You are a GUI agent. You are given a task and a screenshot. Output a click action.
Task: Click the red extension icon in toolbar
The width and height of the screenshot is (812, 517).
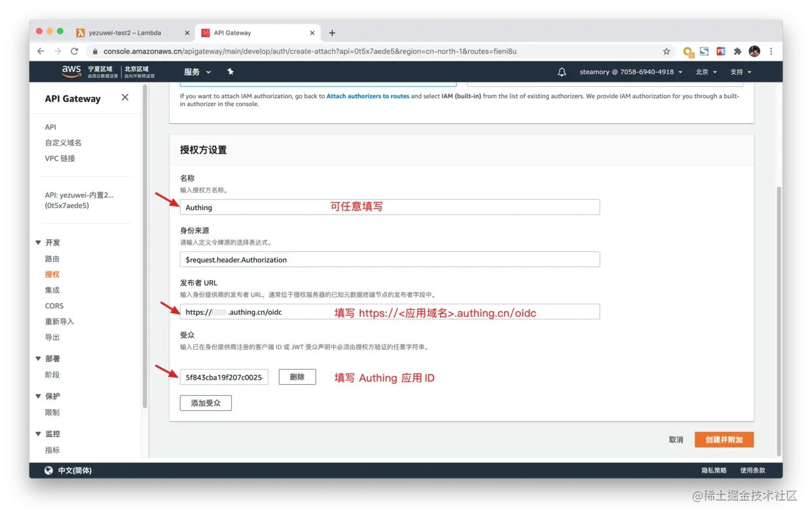tap(721, 51)
